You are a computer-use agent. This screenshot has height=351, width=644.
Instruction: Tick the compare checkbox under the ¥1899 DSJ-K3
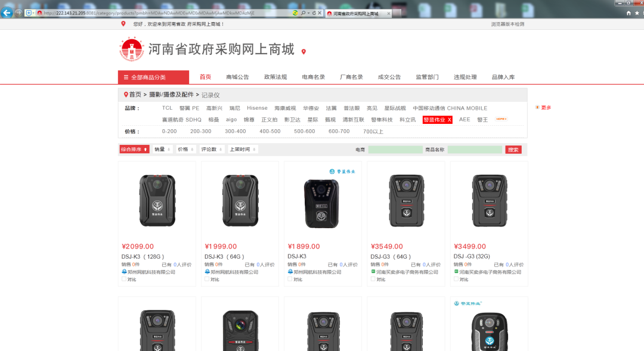tap(289, 279)
